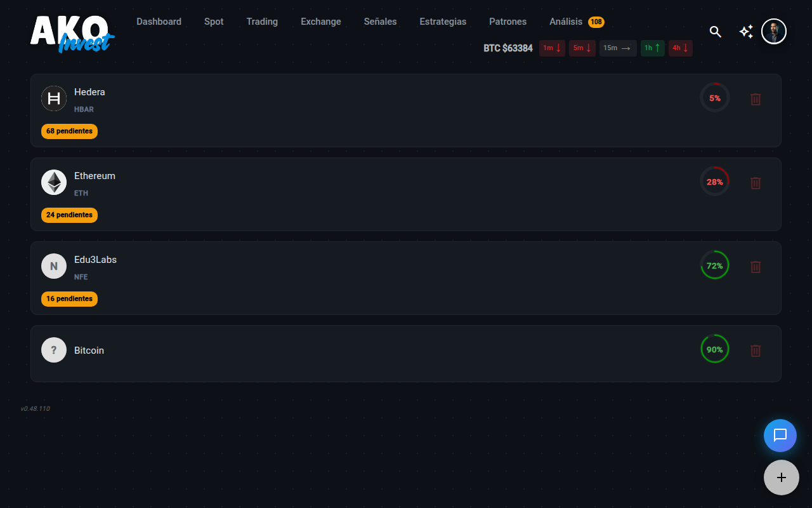This screenshot has height=508, width=812.
Task: Delete the Bitcoin row with trash icon
Action: (756, 351)
